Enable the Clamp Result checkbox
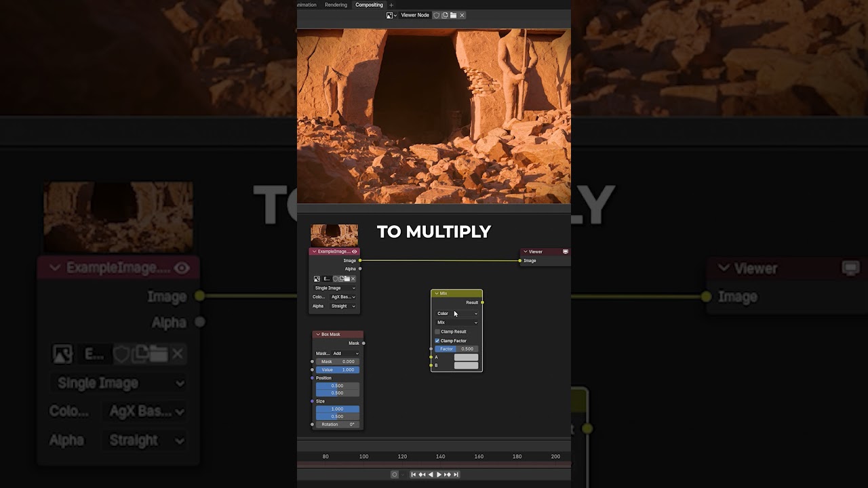 (x=437, y=331)
